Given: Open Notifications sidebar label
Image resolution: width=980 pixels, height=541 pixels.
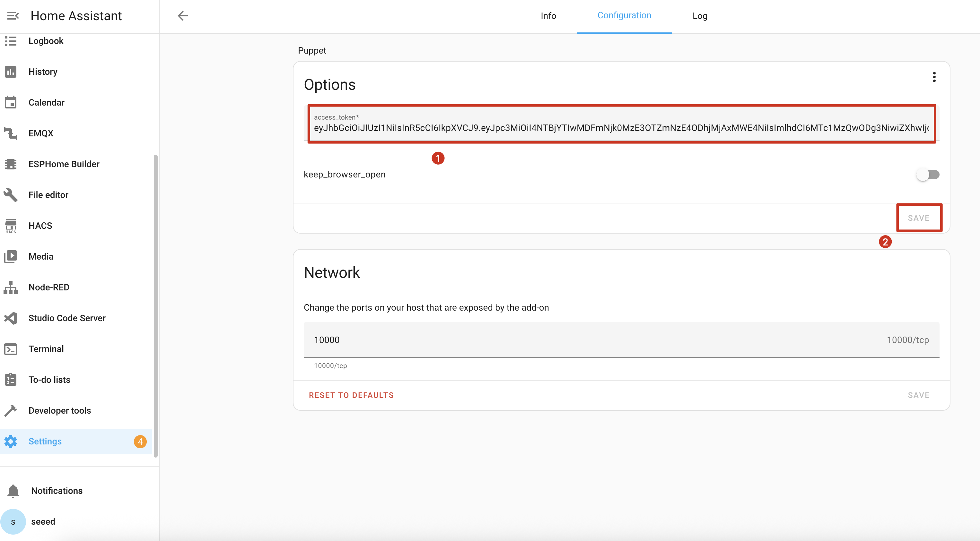Looking at the screenshot, I should pyautogui.click(x=57, y=490).
